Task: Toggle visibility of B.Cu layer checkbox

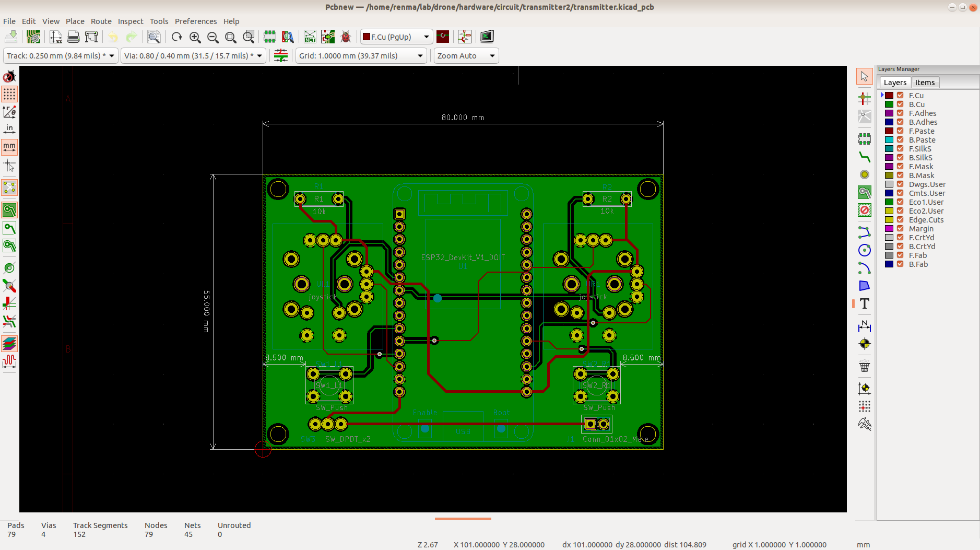Action: (x=900, y=104)
